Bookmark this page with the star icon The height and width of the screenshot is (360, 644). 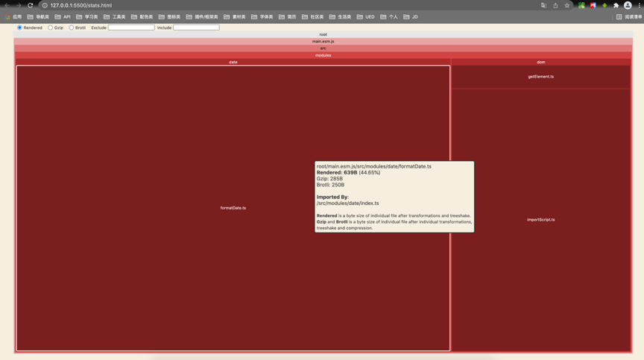566,5
